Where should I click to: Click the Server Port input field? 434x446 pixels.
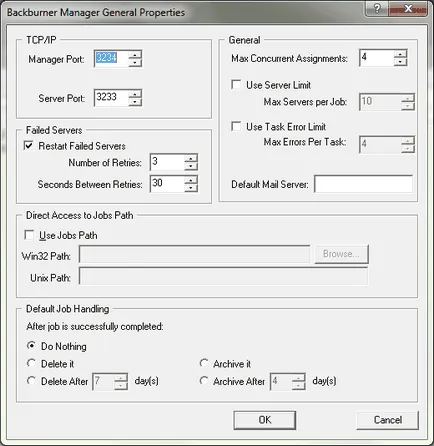click(111, 98)
